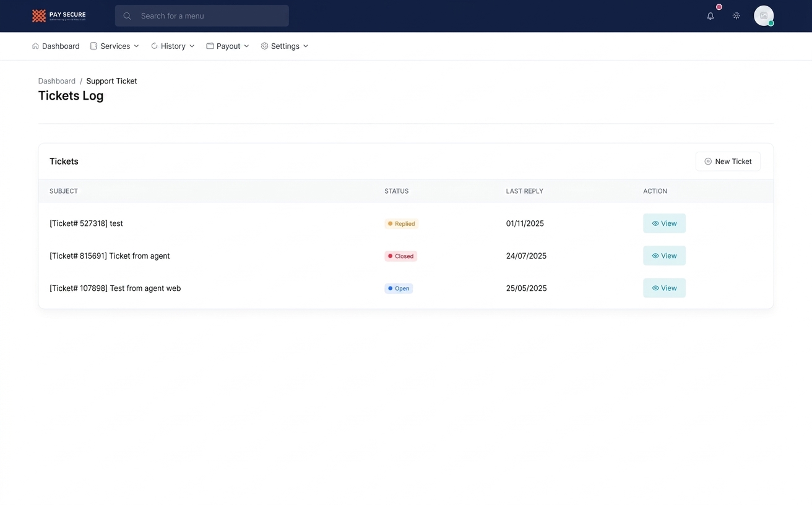This screenshot has height=505, width=812.
Task: Click the LAST REPLY column header
Action: point(524,191)
